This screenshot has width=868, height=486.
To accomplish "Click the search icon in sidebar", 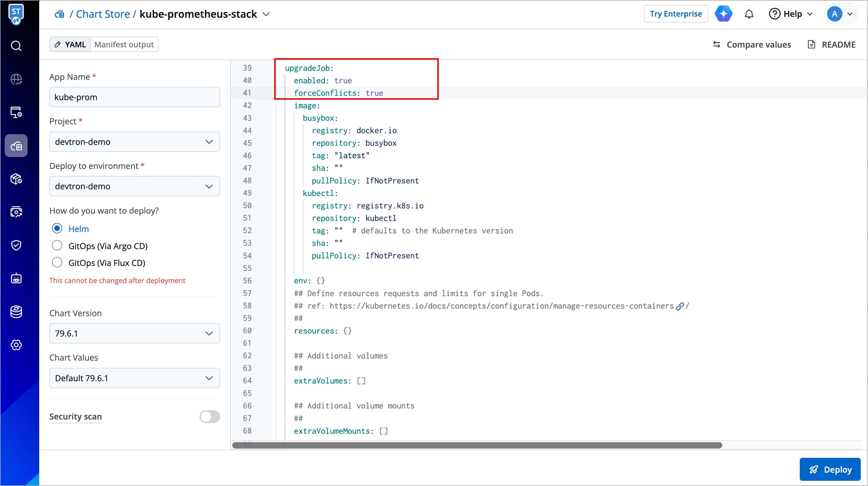I will (16, 46).
